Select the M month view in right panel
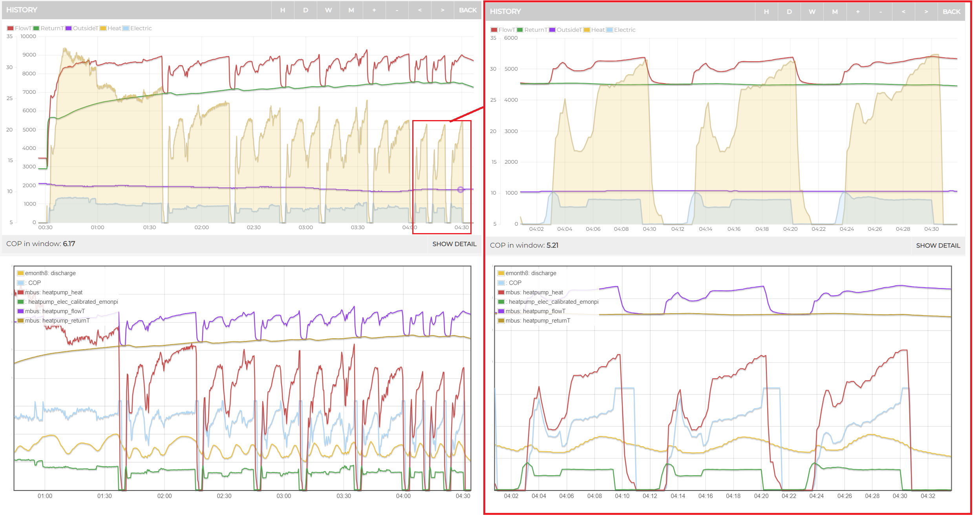The width and height of the screenshot is (980, 529). [835, 12]
